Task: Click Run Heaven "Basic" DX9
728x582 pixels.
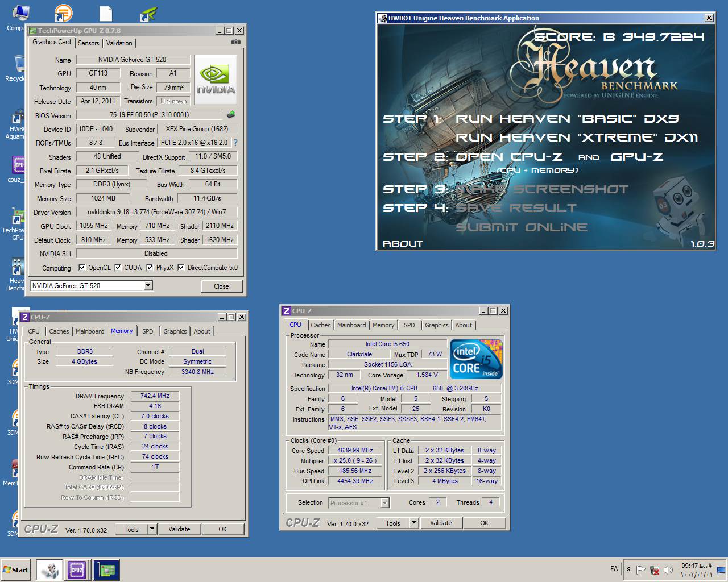Action: click(566, 119)
